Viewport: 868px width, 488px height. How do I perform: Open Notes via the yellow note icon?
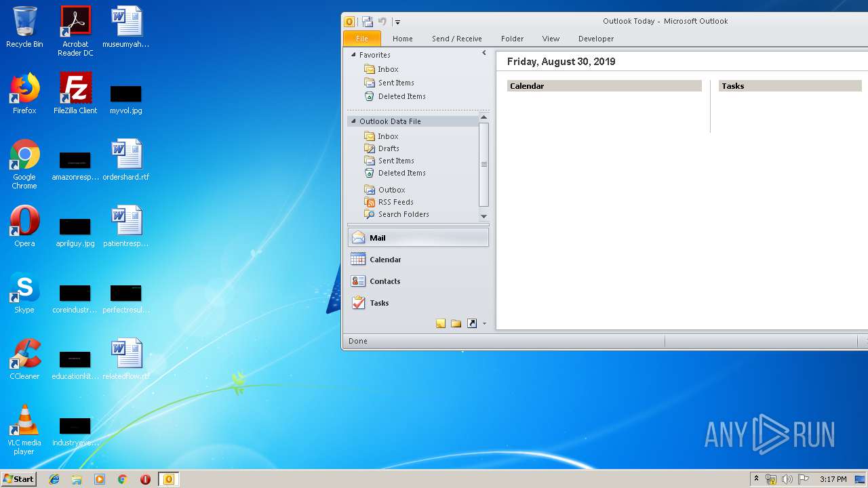pyautogui.click(x=441, y=324)
